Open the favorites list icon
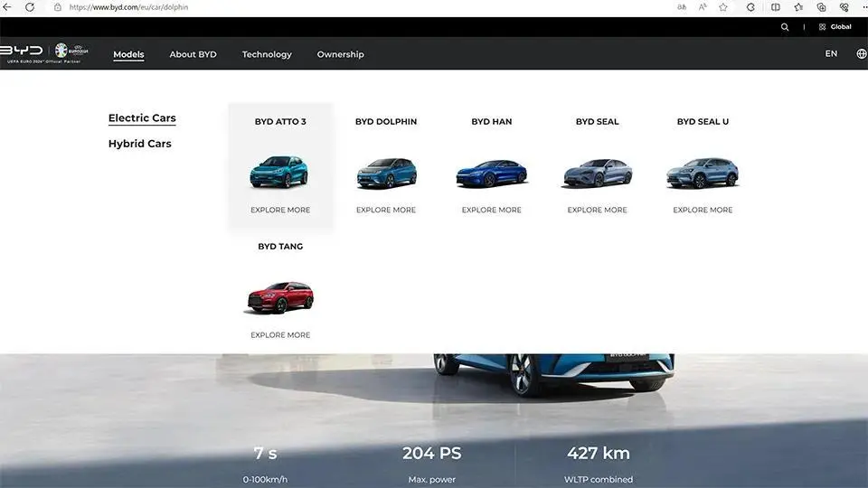The image size is (868, 488). [798, 7]
